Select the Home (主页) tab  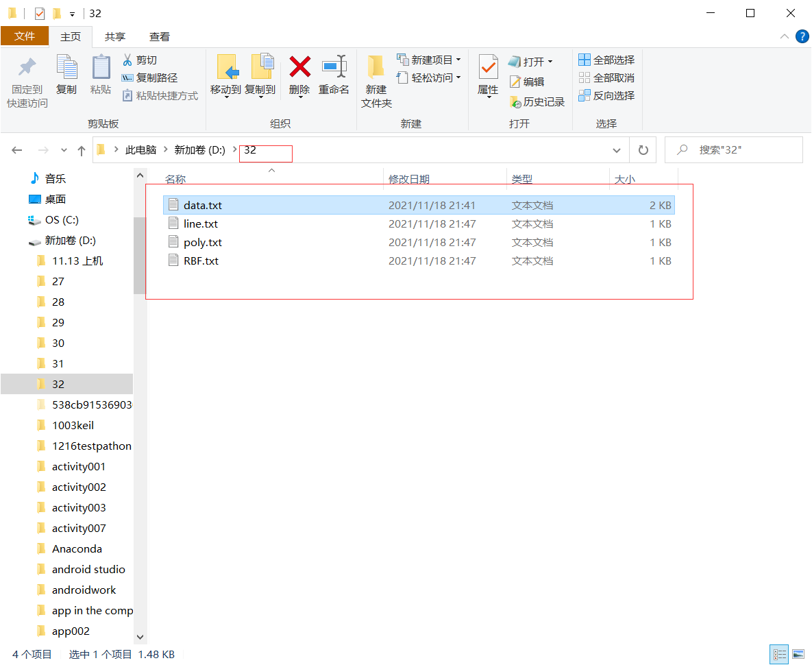click(x=71, y=37)
